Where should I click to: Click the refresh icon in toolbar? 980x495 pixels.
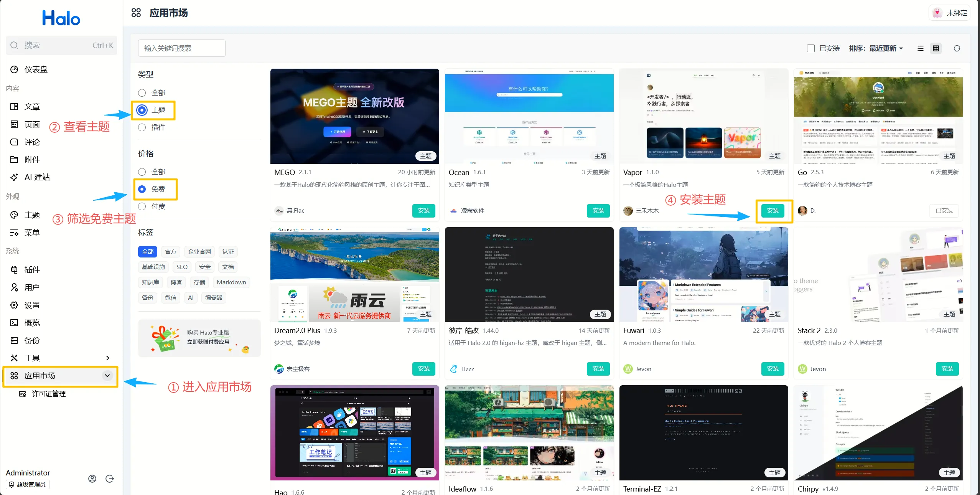click(x=957, y=48)
